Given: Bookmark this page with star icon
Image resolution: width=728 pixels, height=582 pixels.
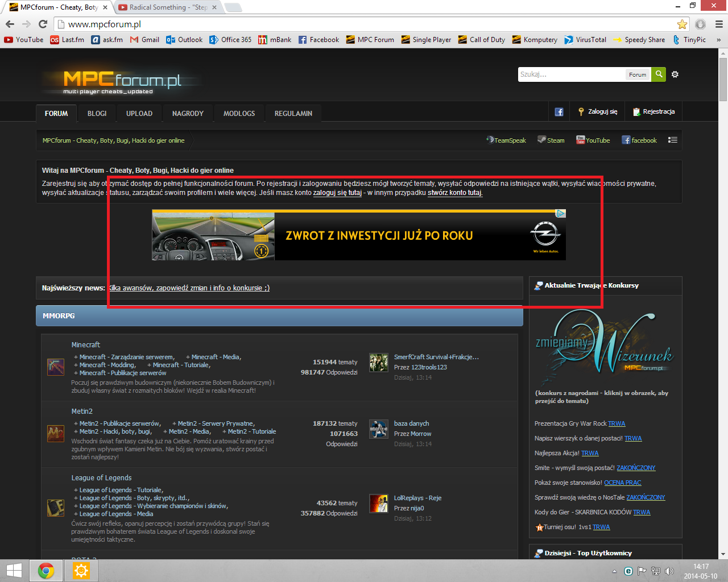Looking at the screenshot, I should coord(682,24).
